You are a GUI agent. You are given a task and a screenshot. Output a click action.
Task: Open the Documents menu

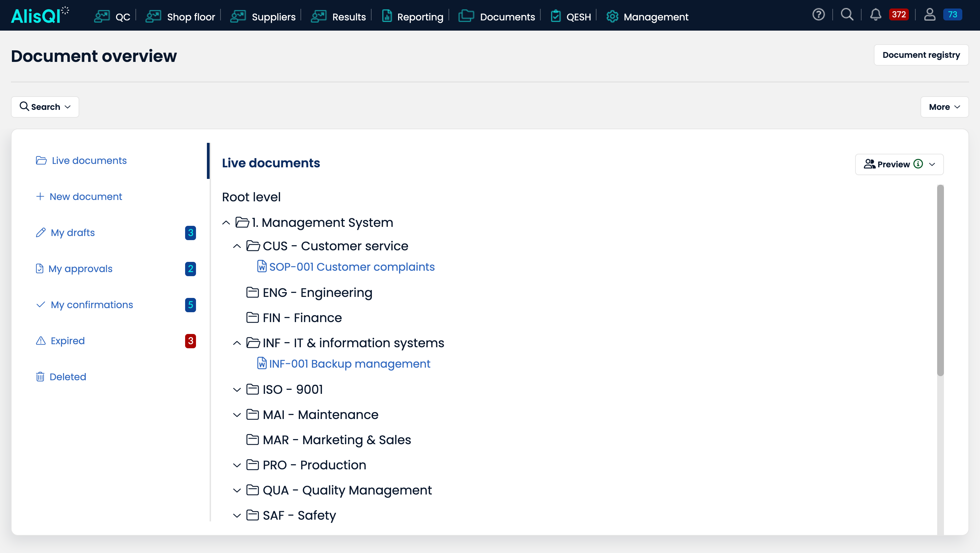[x=496, y=16]
